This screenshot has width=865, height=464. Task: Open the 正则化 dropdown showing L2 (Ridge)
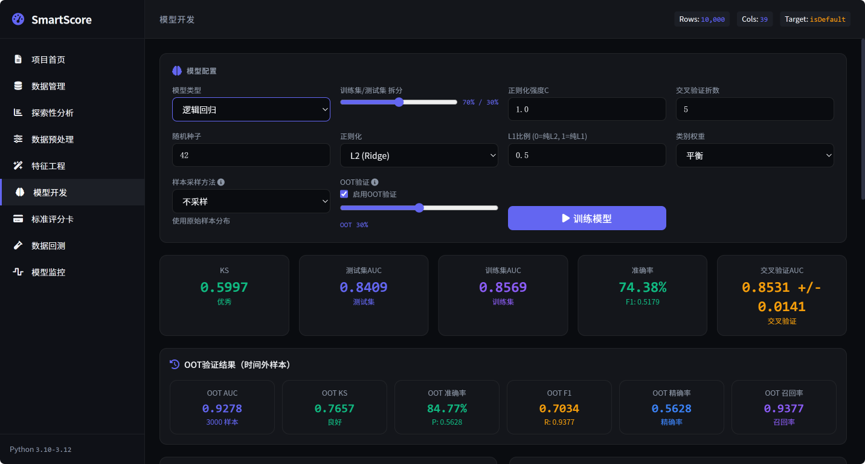pyautogui.click(x=419, y=155)
